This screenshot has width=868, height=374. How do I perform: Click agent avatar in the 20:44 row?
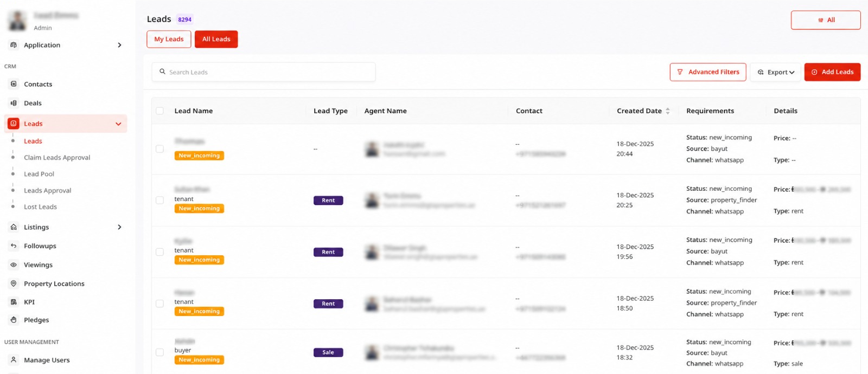tap(372, 149)
